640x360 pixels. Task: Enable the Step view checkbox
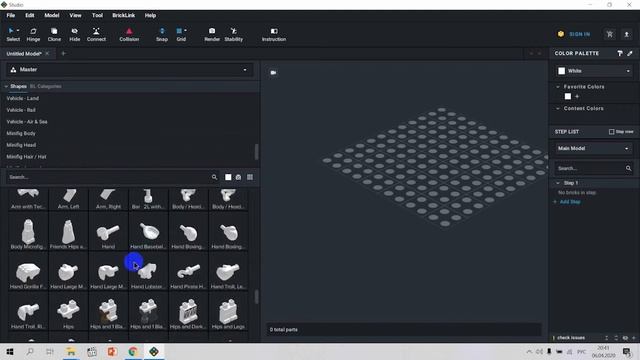tap(611, 132)
